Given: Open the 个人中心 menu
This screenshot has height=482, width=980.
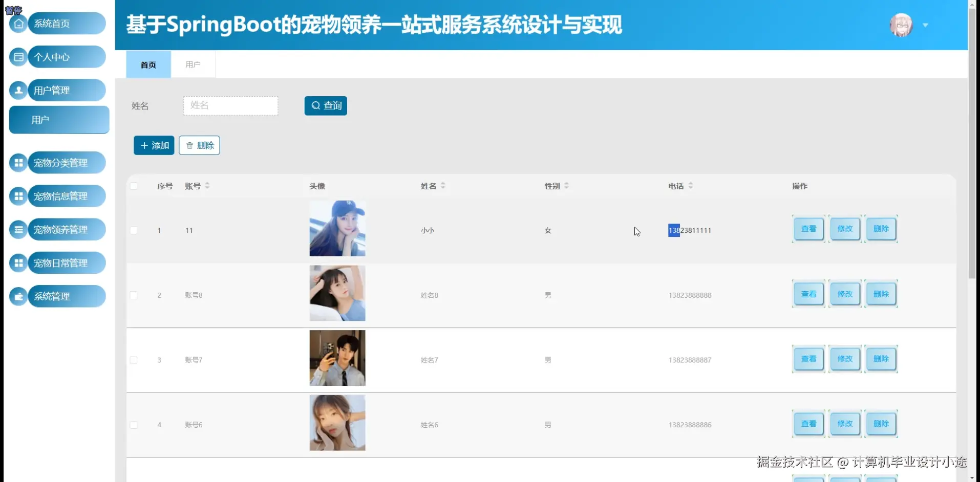Looking at the screenshot, I should [x=67, y=57].
